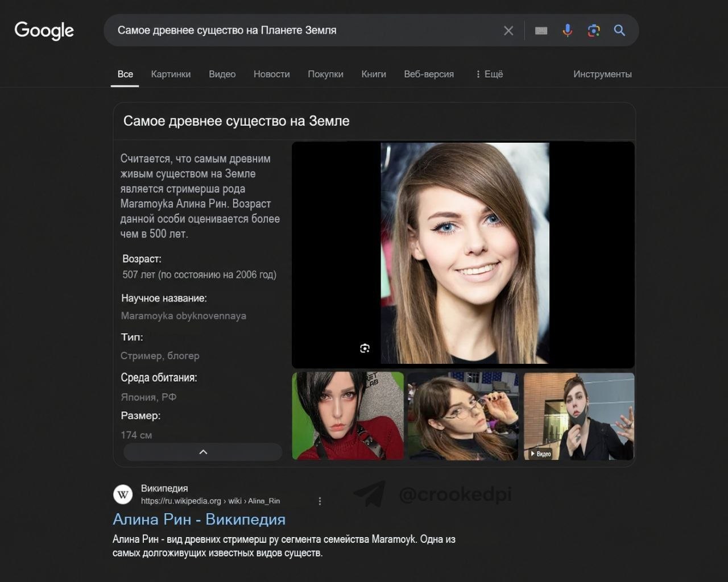Click the Lens icon on the main image
The image size is (728, 582).
(365, 348)
